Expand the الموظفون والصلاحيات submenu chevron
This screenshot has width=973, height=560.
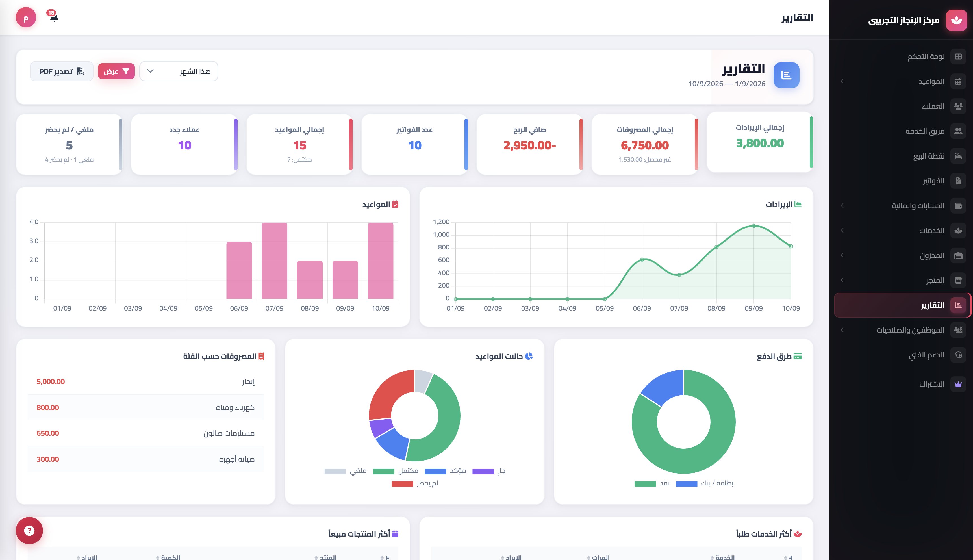tap(842, 330)
